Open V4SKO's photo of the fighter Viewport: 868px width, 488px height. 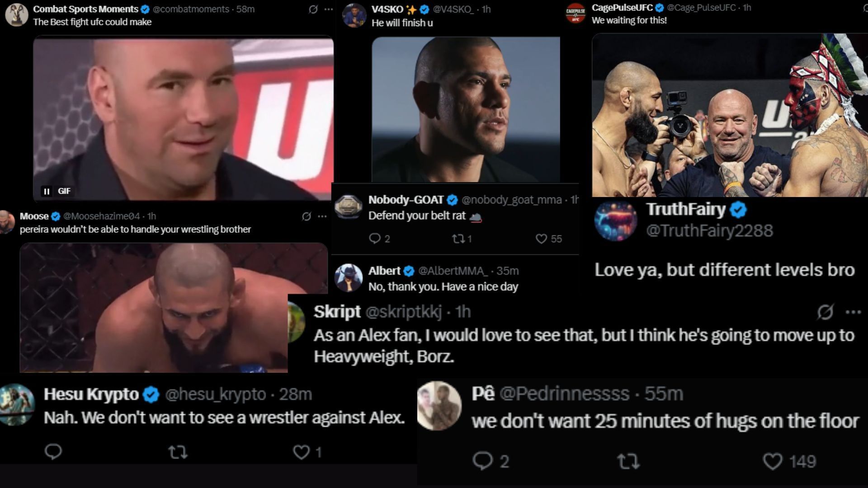pos(466,109)
